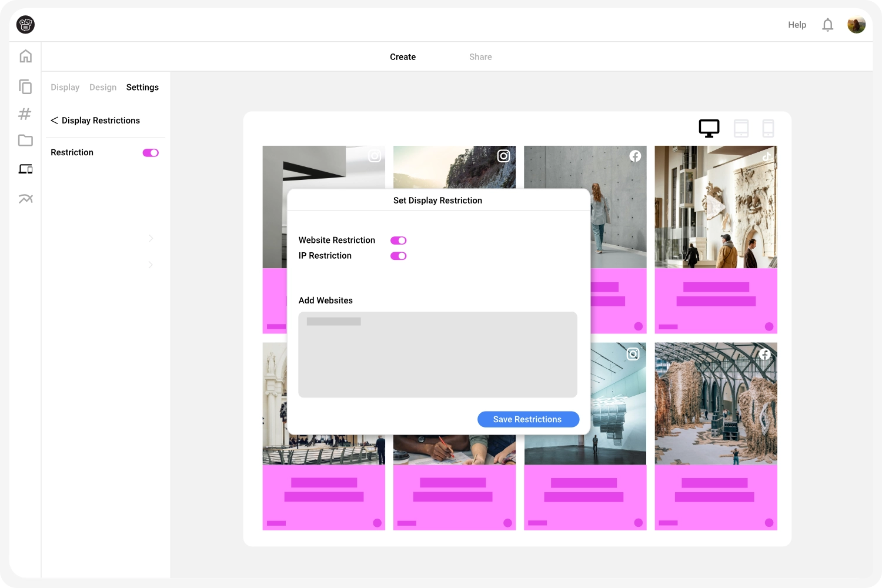Open the hashtag feeds icon
The height and width of the screenshot is (588, 882).
tap(25, 114)
